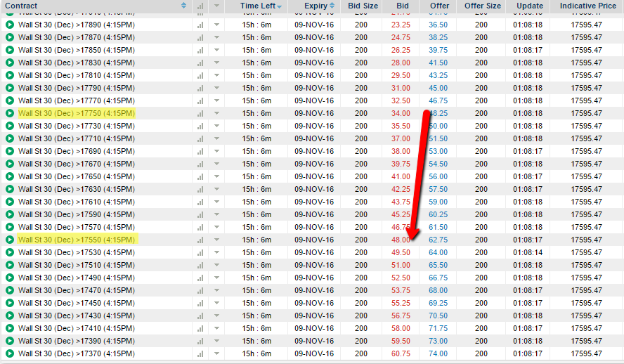
Task: Expand dropdown arrow for >17650 contract
Action: point(216,176)
